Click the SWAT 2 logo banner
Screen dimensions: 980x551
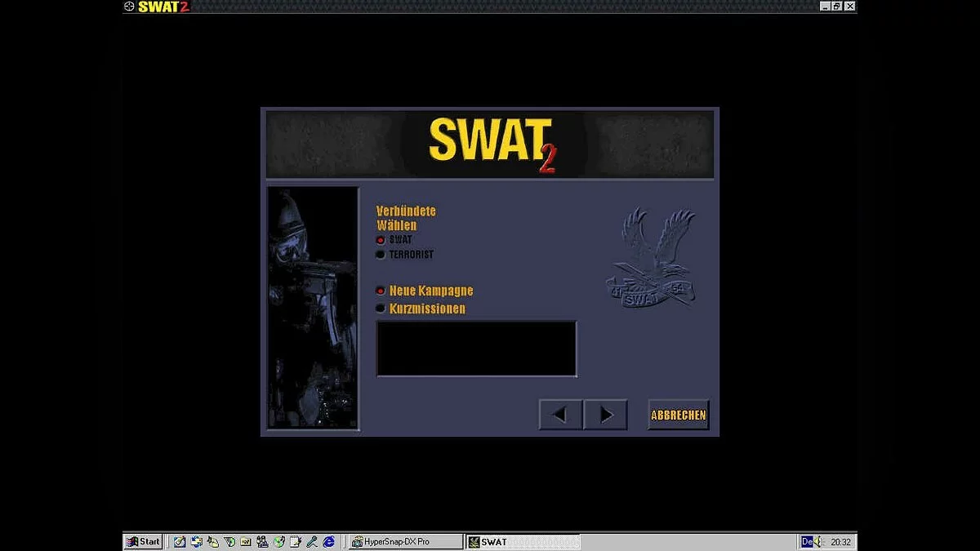[x=490, y=145]
